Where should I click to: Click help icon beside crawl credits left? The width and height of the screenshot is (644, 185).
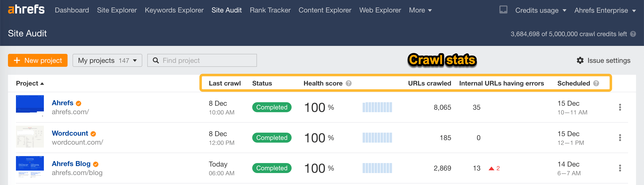click(633, 34)
